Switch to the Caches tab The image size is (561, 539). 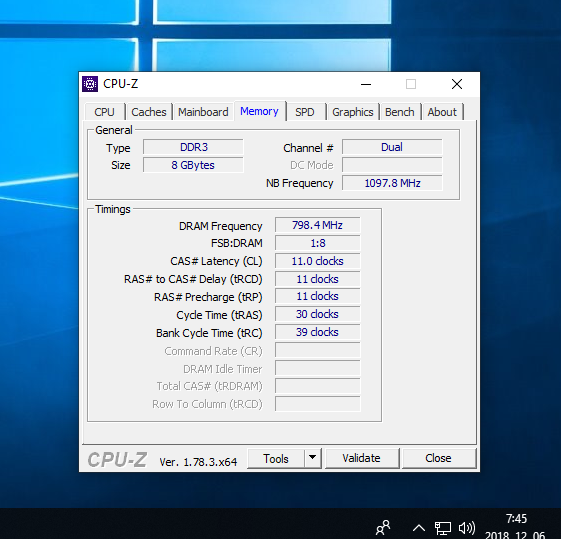(x=149, y=112)
